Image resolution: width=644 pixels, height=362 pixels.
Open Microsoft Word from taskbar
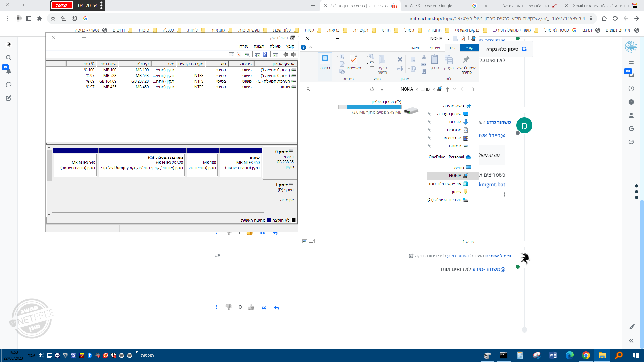(553, 355)
